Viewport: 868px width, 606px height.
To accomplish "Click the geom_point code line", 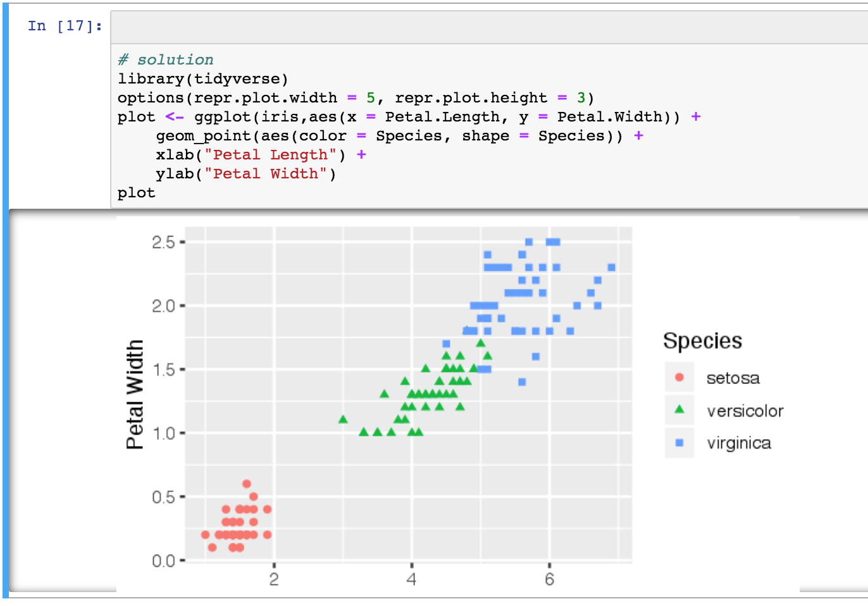I will (389, 136).
